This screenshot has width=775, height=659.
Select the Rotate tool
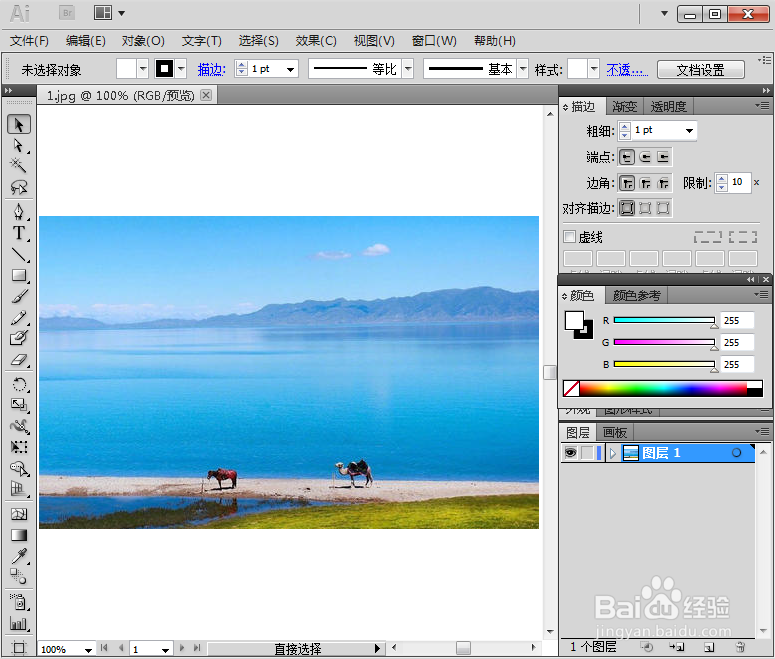(x=19, y=384)
